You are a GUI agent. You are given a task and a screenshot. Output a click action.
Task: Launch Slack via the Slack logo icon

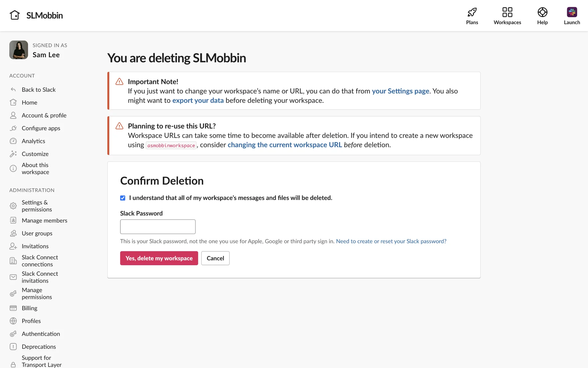(572, 12)
